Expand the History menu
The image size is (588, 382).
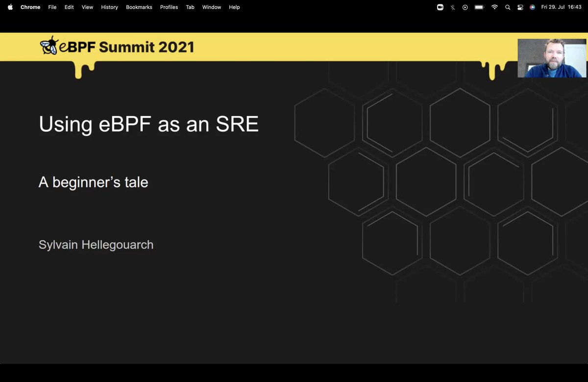pos(109,7)
